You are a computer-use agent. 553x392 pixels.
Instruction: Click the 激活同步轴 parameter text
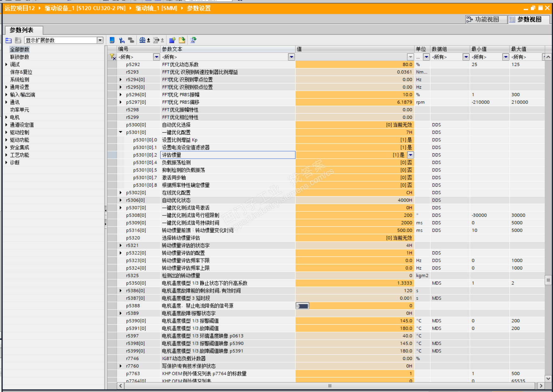174,178
